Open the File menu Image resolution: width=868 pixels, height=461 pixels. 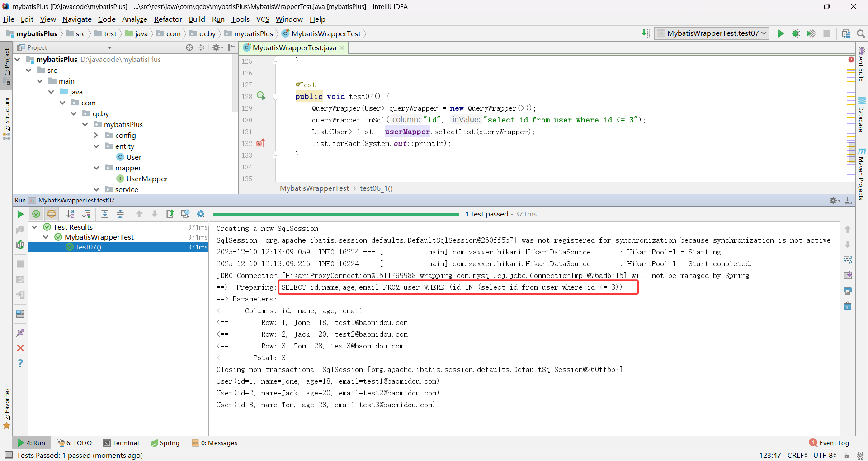[x=9, y=19]
